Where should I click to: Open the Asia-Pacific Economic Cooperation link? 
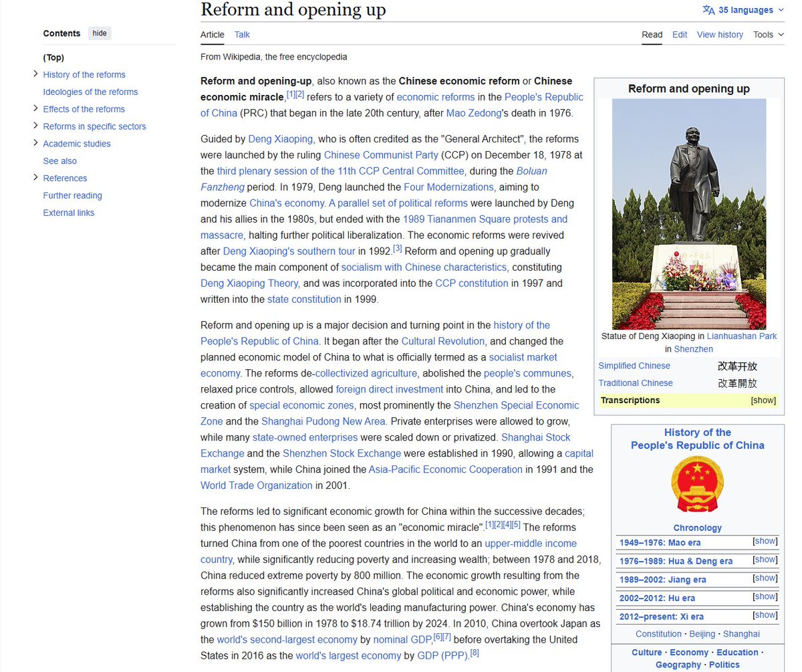446,469
